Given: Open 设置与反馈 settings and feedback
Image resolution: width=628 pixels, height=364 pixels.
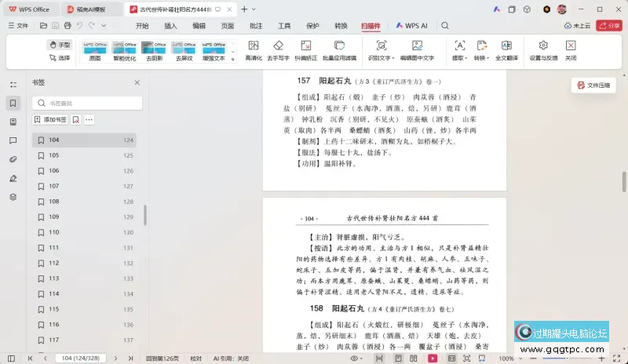Looking at the screenshot, I should click(543, 50).
